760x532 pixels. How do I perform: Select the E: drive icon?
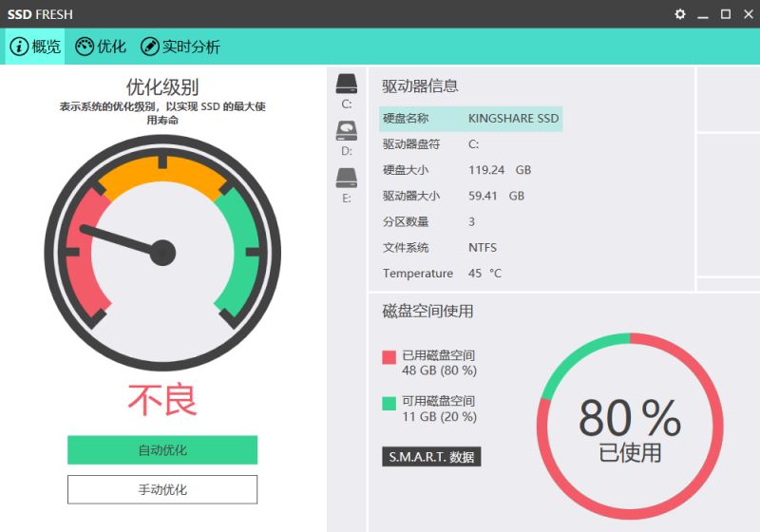coord(347,178)
